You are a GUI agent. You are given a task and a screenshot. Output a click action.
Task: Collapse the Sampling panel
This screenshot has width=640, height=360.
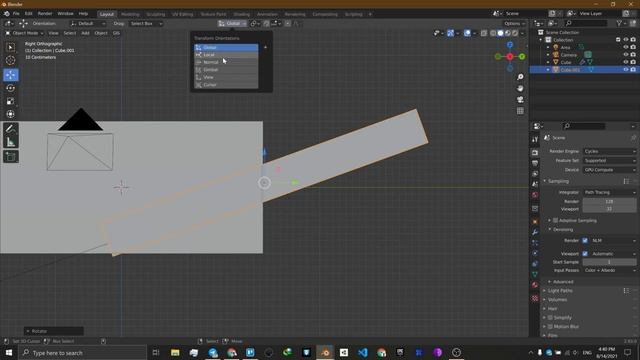pos(558,181)
